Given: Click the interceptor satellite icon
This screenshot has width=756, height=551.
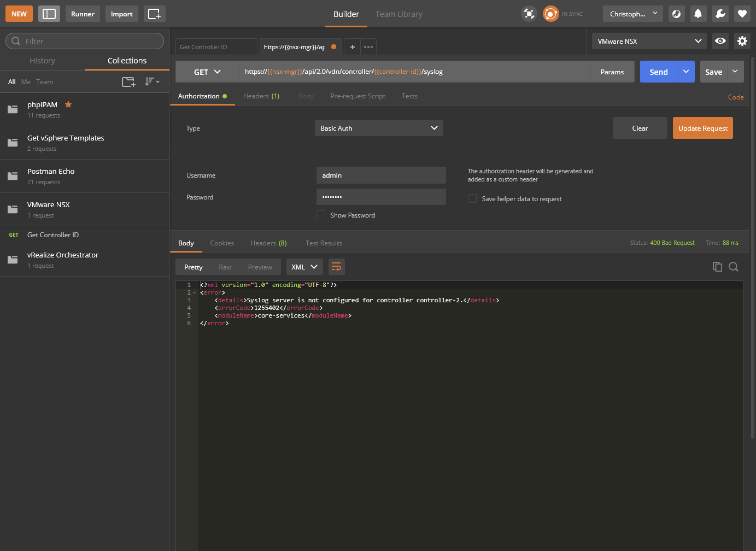Looking at the screenshot, I should (529, 14).
